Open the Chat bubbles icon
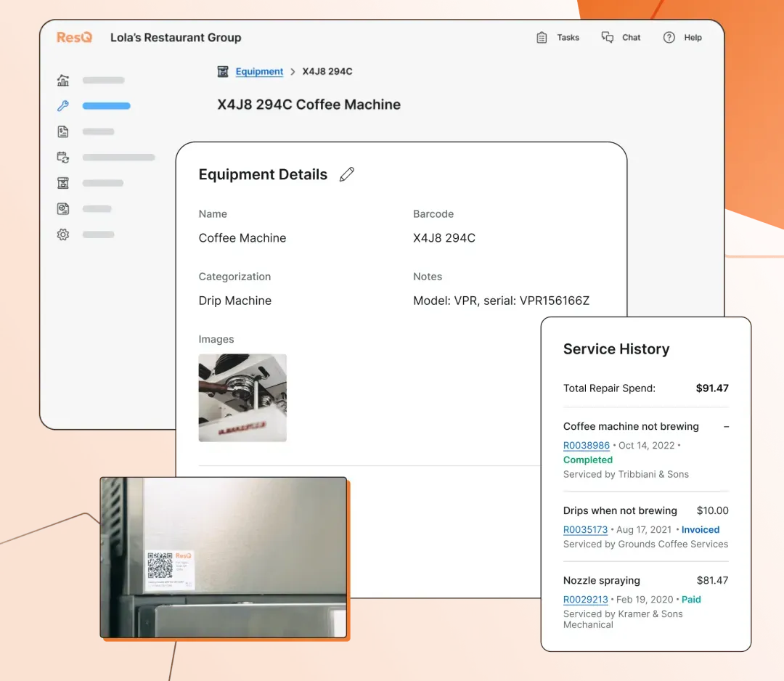This screenshot has height=681, width=784. pyautogui.click(x=607, y=37)
